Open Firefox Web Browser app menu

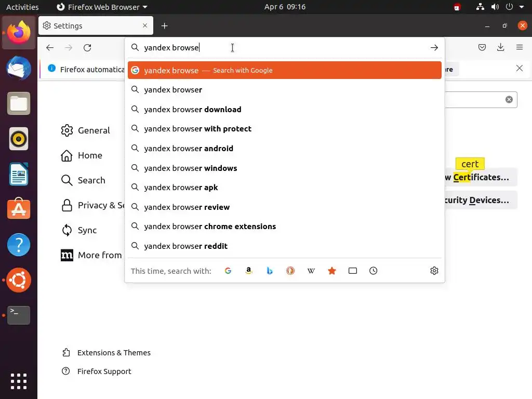tap(102, 7)
